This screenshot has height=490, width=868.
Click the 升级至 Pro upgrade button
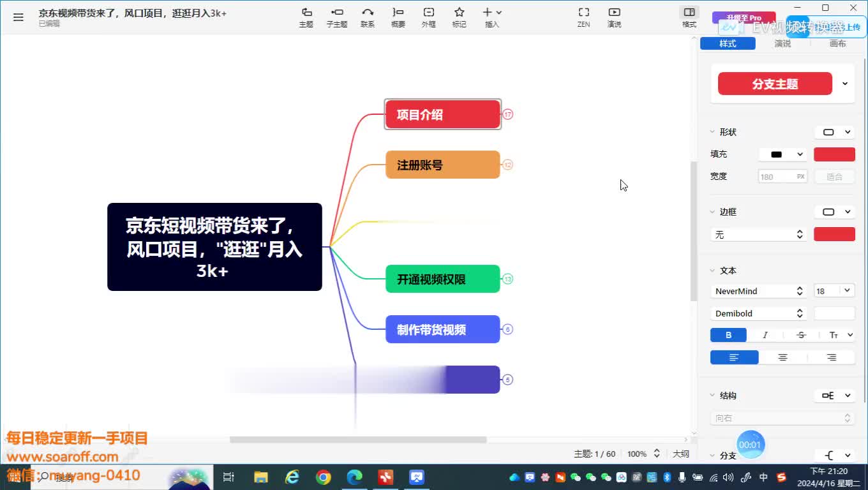(744, 18)
